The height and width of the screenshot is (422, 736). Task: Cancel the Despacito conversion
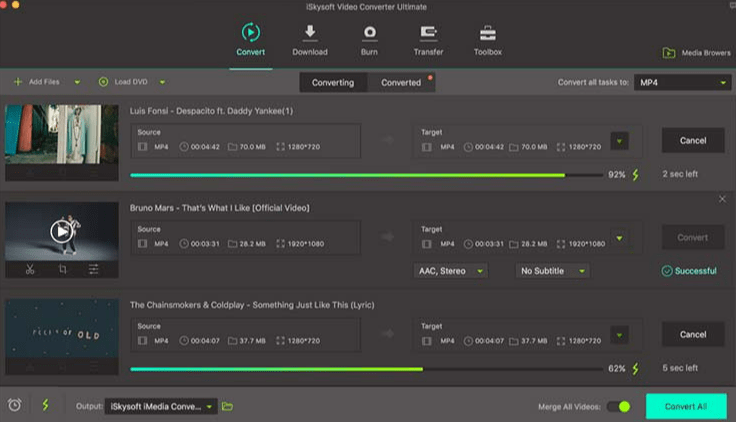pos(692,141)
